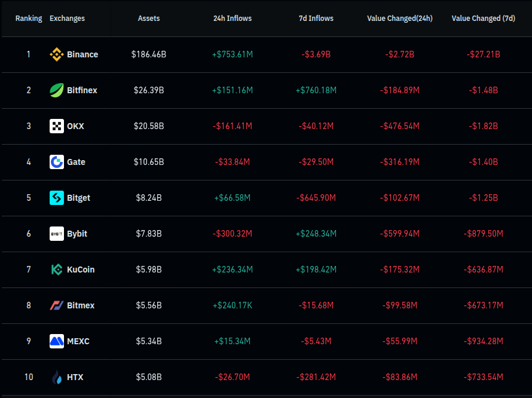
Task: Select Gate 24h inflow -$33.84M
Action: (233, 162)
